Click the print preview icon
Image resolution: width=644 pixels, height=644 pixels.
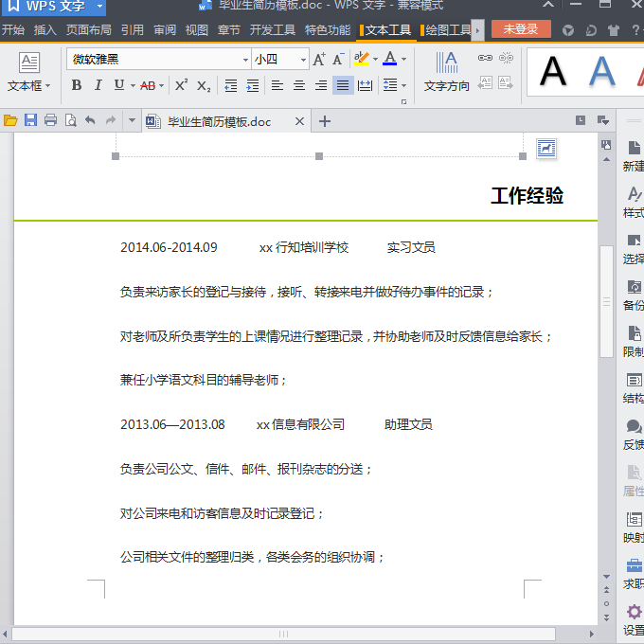click(71, 120)
